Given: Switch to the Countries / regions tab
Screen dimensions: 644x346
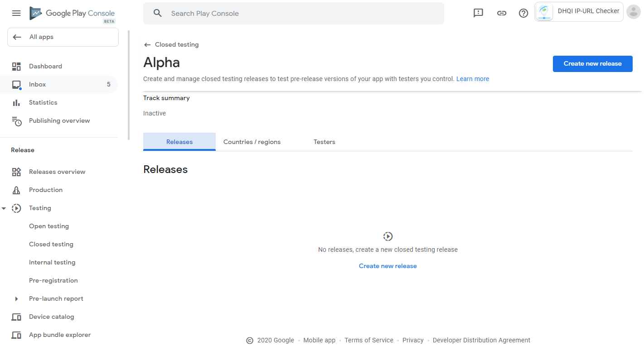Looking at the screenshot, I should (252, 142).
